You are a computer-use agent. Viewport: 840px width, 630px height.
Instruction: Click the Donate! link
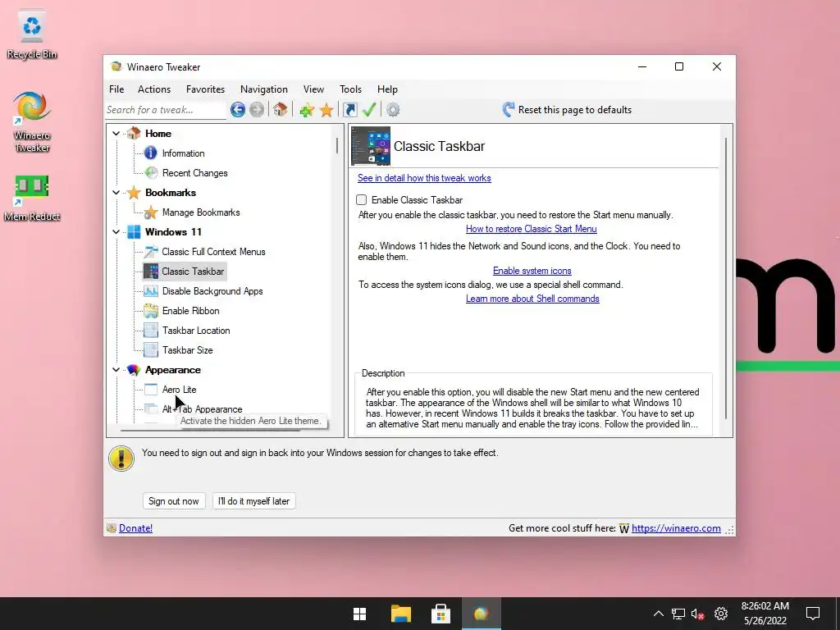point(135,528)
